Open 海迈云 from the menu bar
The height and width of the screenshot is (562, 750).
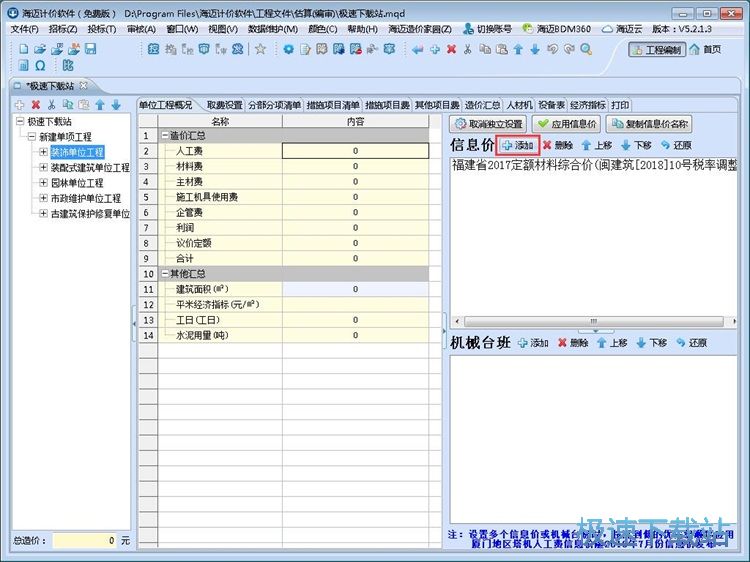pos(622,29)
